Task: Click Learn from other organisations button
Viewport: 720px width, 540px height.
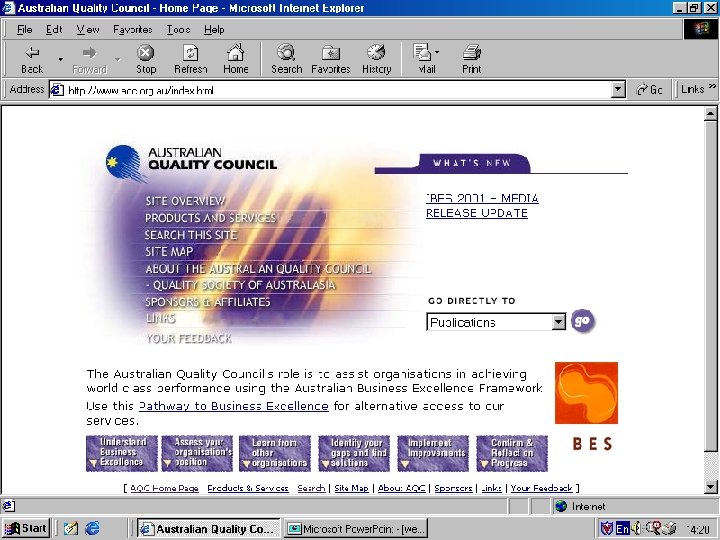Action: tap(275, 453)
